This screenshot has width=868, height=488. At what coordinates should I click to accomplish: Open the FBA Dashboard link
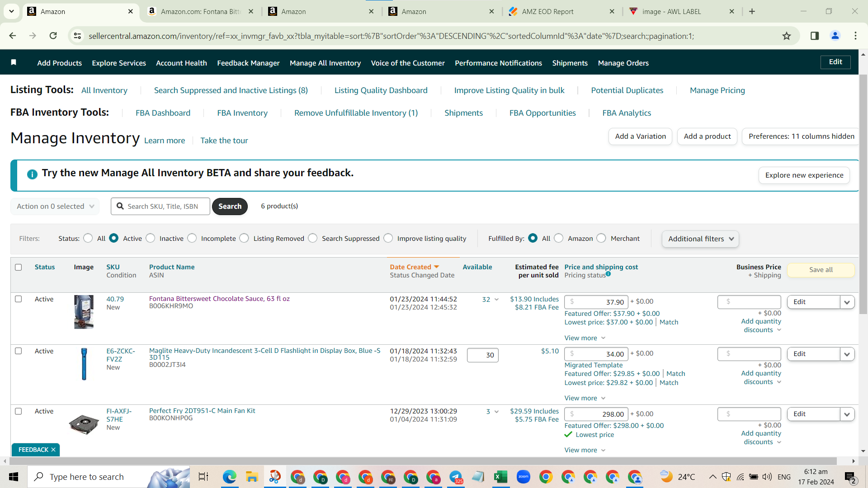click(163, 113)
